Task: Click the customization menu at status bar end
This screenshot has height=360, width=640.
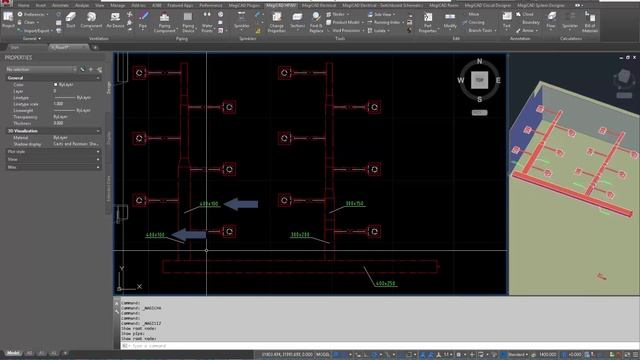Action: (x=635, y=354)
